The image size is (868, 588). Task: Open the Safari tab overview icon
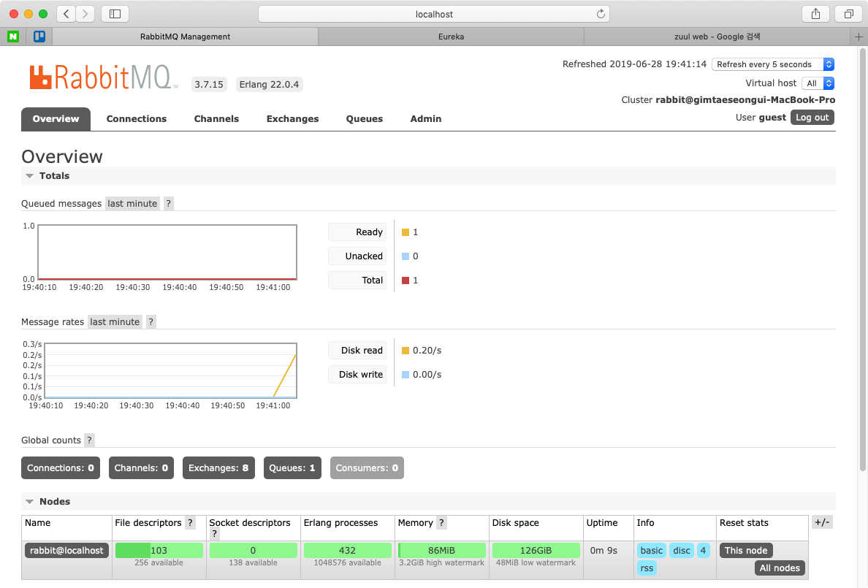[x=848, y=14]
